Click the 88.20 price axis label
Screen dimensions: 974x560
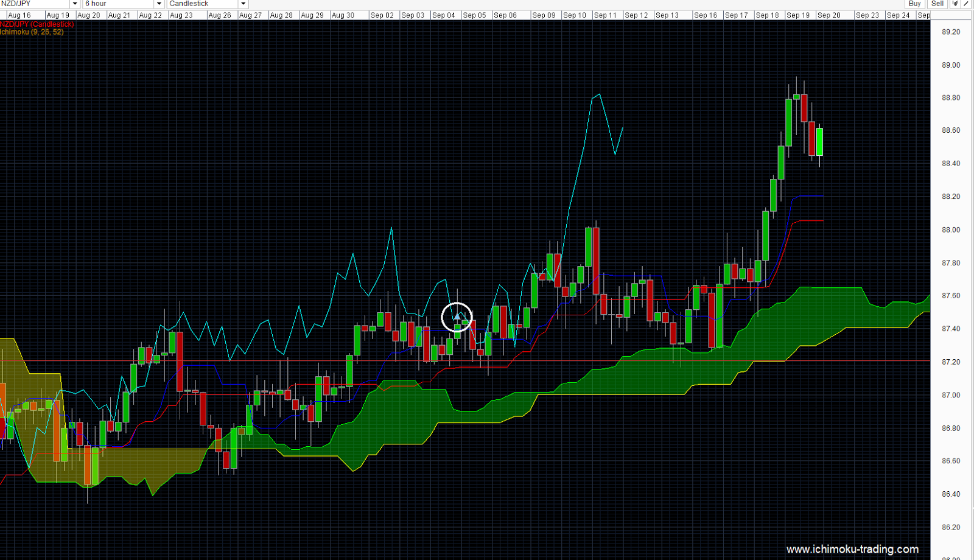(x=951, y=197)
